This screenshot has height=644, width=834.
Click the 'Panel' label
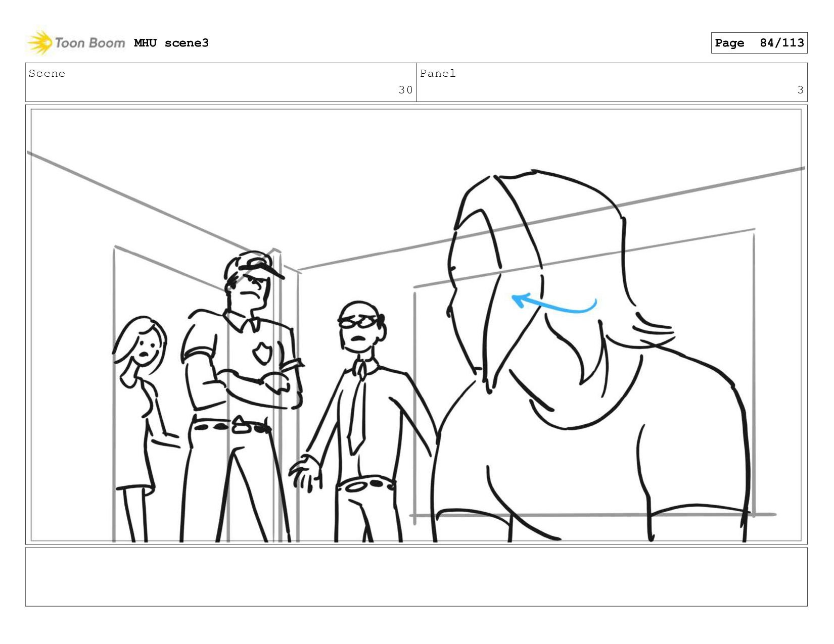(438, 74)
